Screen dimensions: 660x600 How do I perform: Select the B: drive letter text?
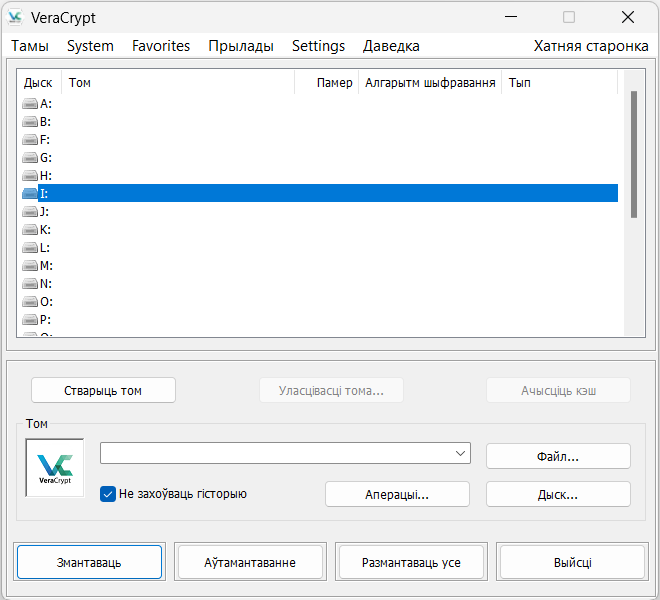[45, 122]
